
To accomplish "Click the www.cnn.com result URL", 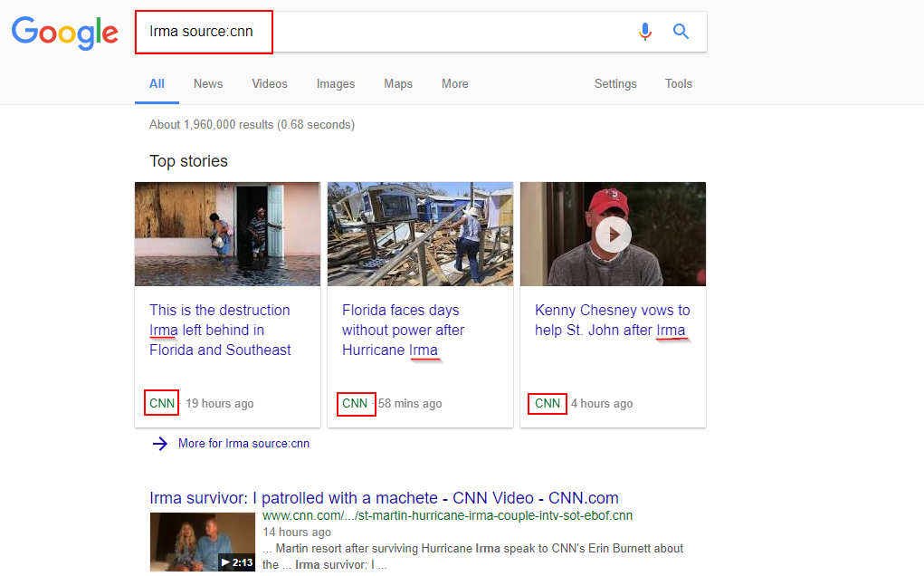I will pos(447,516).
